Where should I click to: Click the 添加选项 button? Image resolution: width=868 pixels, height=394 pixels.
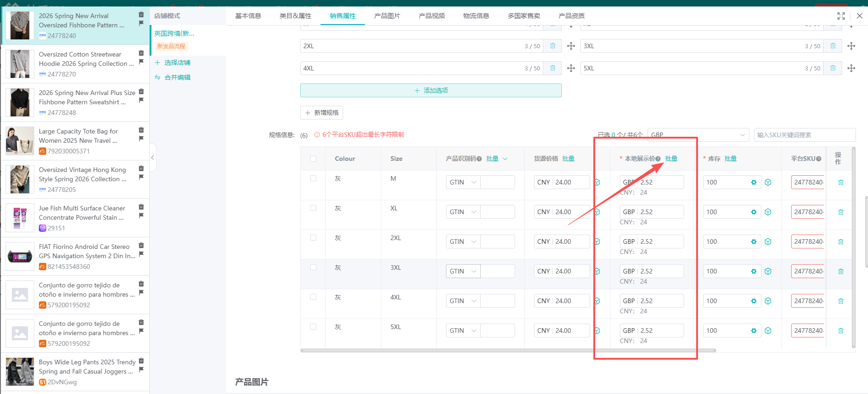431,90
